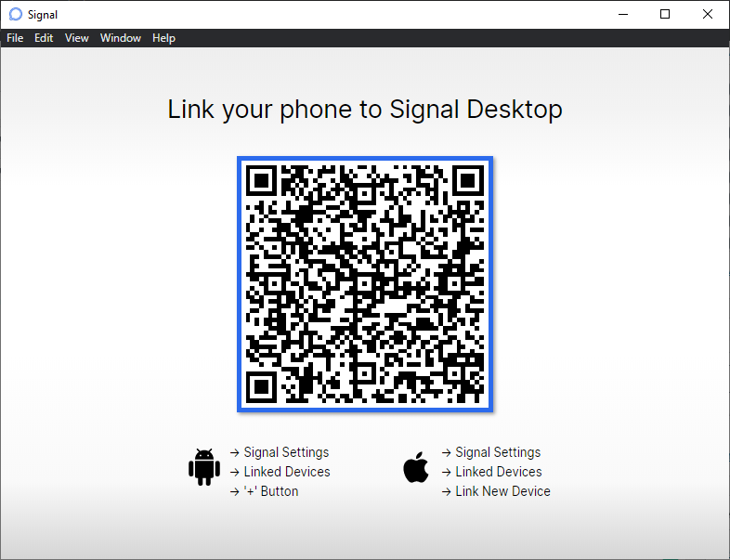The height and width of the screenshot is (560, 730).
Task: Open the Edit menu
Action: click(x=44, y=38)
